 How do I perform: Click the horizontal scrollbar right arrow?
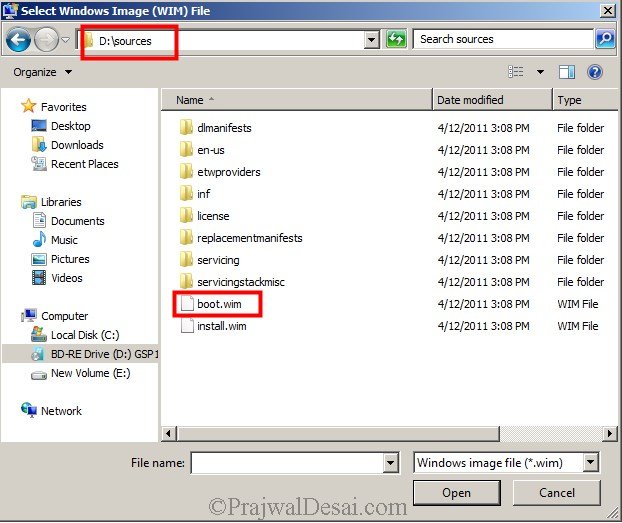tap(609, 433)
